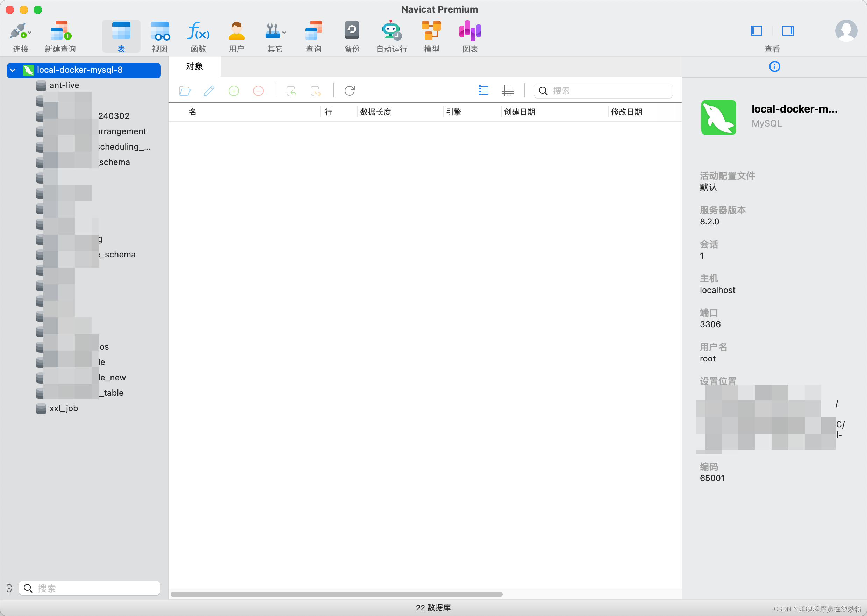
Task: Click the port value 3306
Action: click(710, 324)
